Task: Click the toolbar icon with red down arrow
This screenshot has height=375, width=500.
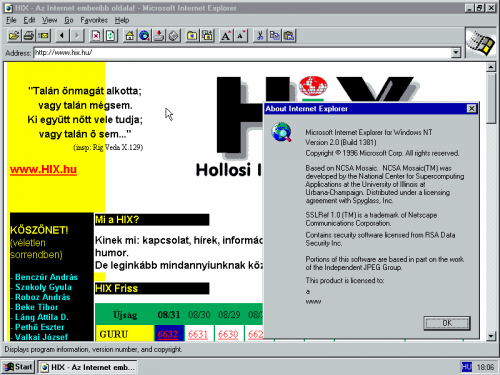Action: coord(159,35)
